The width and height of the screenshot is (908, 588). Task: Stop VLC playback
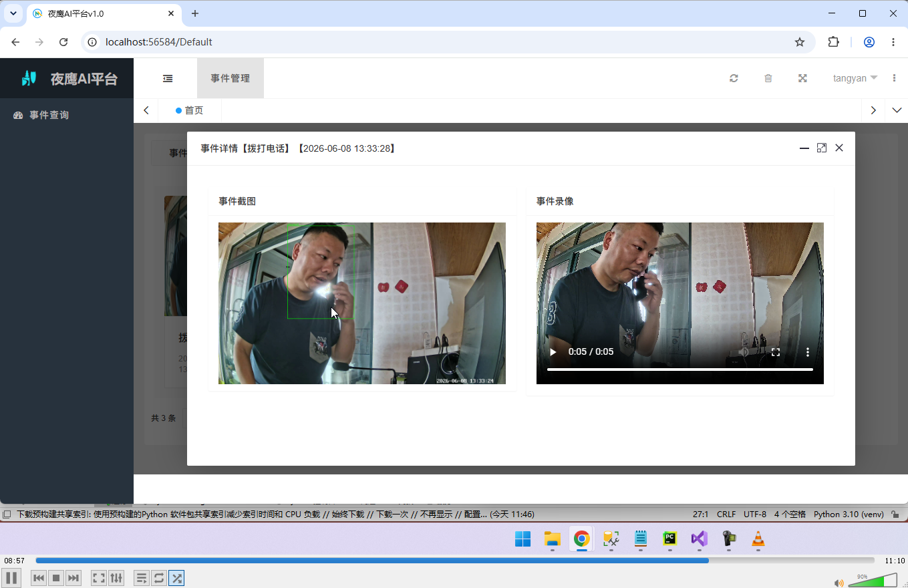click(56, 577)
